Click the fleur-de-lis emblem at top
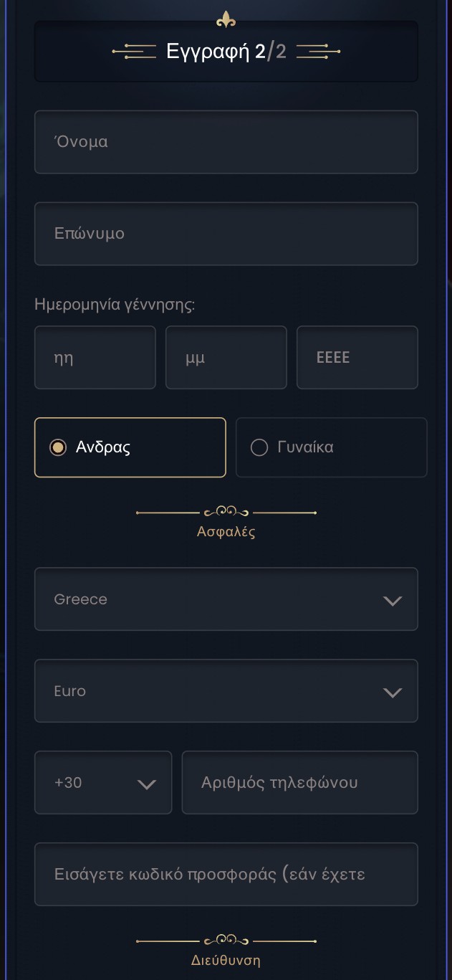452x980 pixels. [x=226, y=19]
